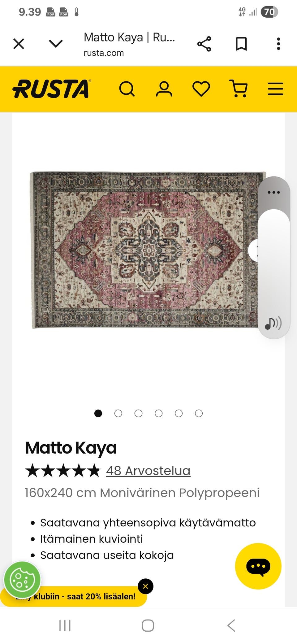The image size is (297, 644).
Task: Tap the share icon in browser bar
Action: coord(204,44)
